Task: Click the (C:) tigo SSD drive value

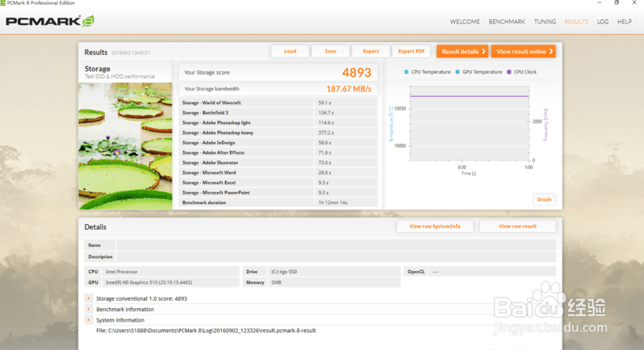Action: tap(284, 272)
